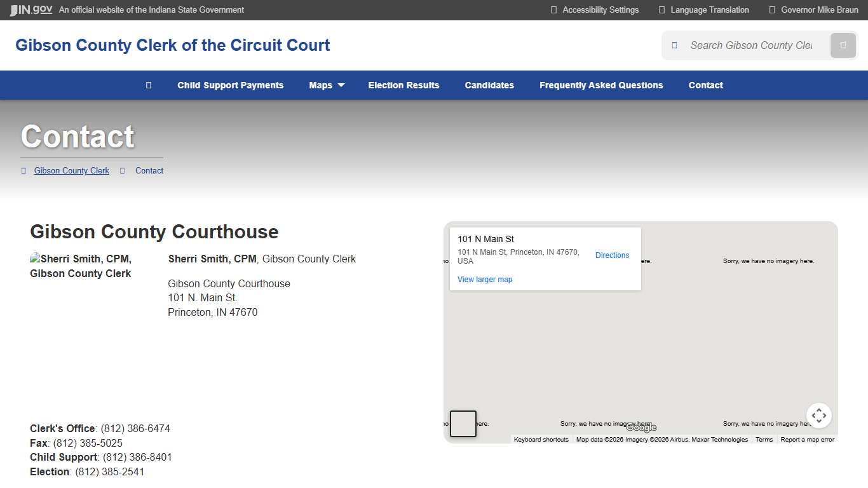The image size is (868, 488).
Task: Select Candidates from the navigation
Action: pos(489,85)
